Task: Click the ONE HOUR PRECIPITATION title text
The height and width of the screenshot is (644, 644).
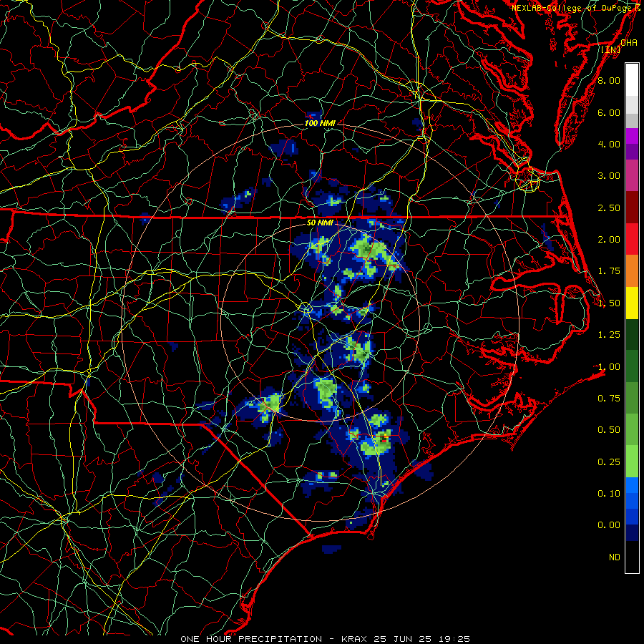Action: coord(251,639)
